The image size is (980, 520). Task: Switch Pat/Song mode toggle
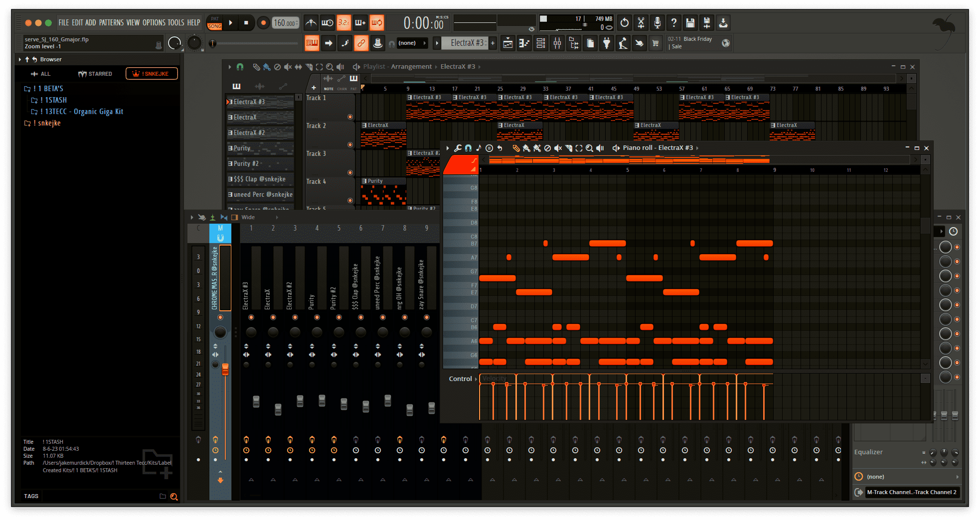[x=215, y=22]
